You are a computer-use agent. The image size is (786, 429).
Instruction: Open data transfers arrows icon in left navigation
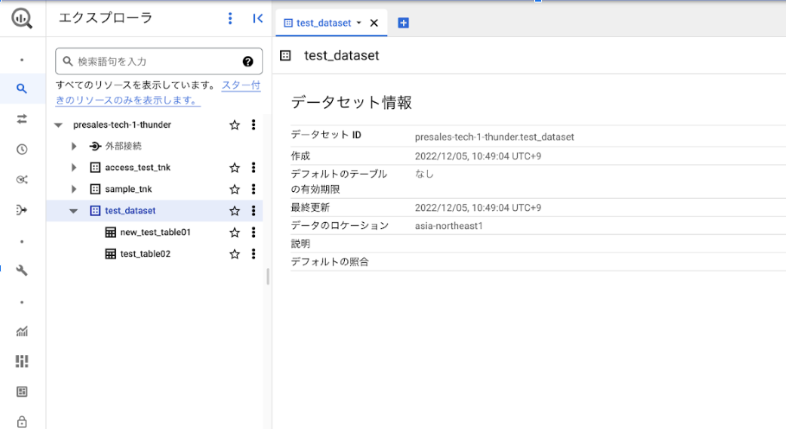(x=21, y=119)
